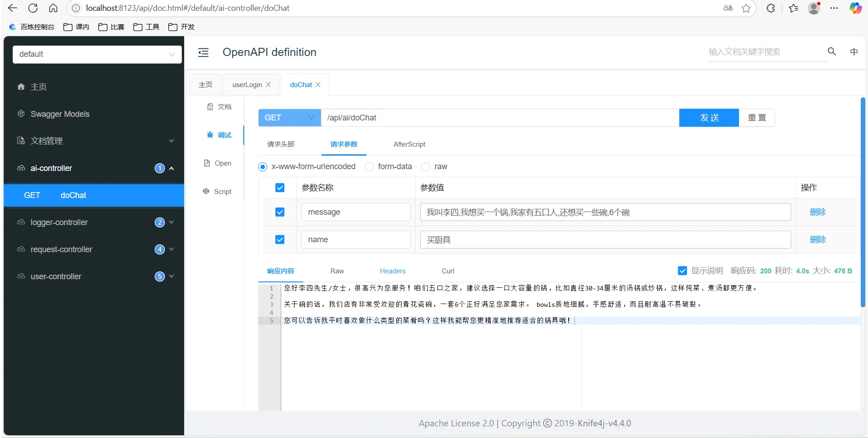
Task: Switch to Headers response tab
Action: pyautogui.click(x=393, y=271)
